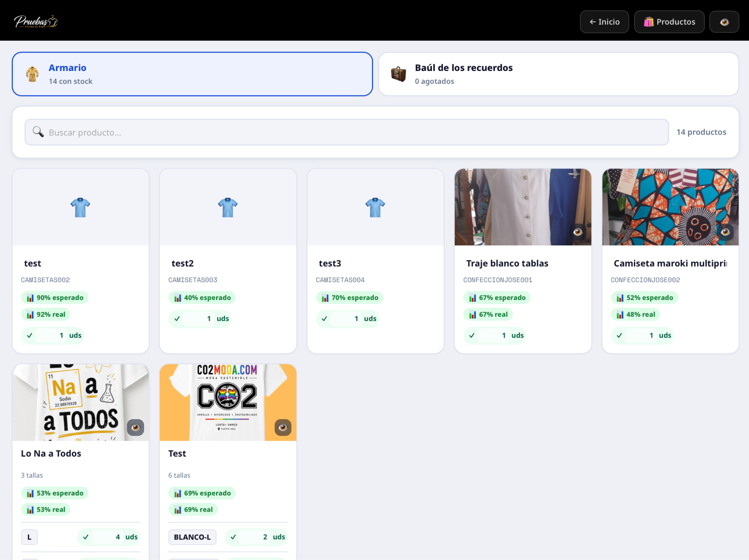Image resolution: width=749 pixels, height=560 pixels.
Task: Switch to Baúl de los recuerdos tab
Action: point(558,74)
